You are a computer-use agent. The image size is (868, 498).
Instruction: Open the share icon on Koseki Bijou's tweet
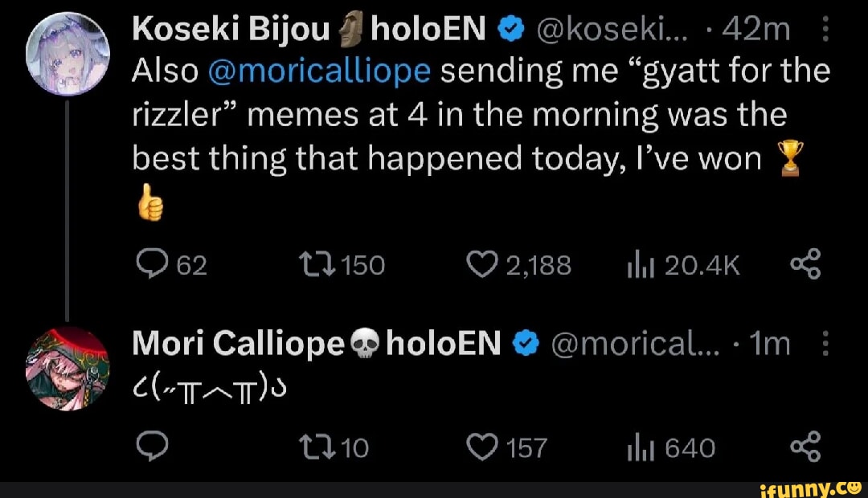[806, 263]
